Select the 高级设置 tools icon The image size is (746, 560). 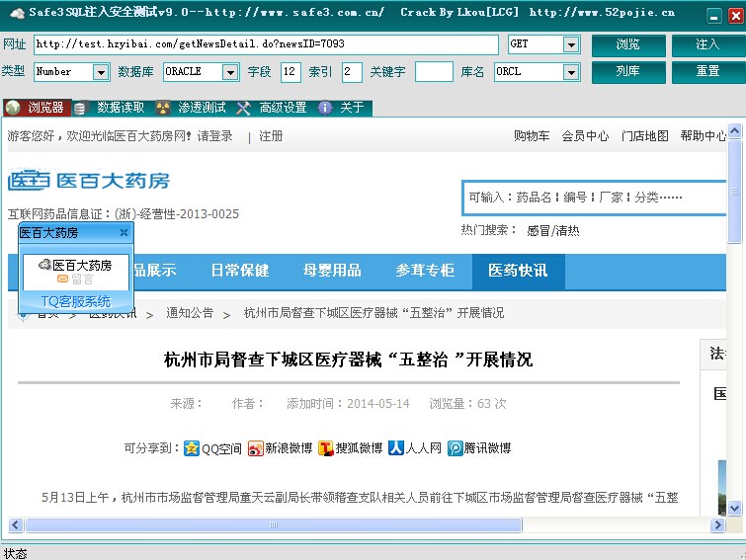point(243,108)
